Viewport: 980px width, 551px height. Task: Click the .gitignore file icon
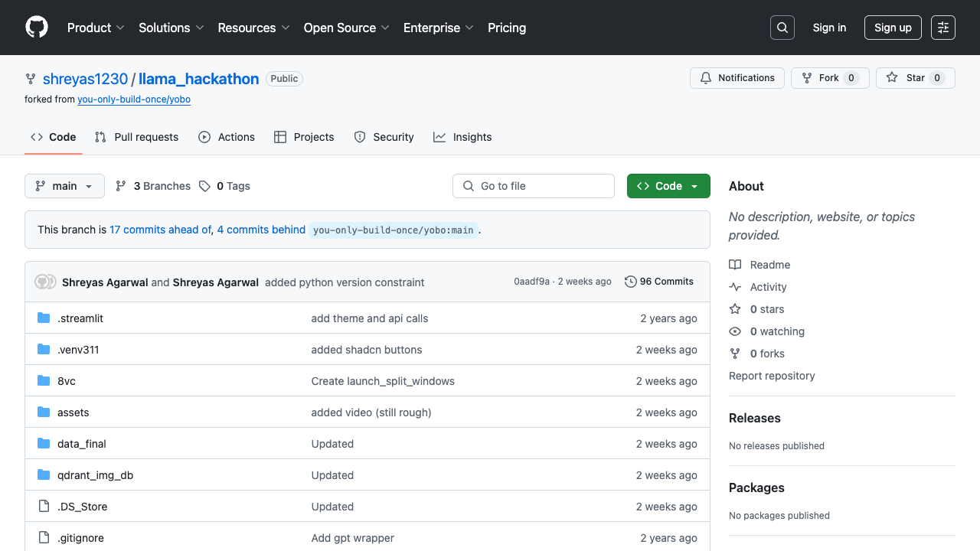[44, 538]
